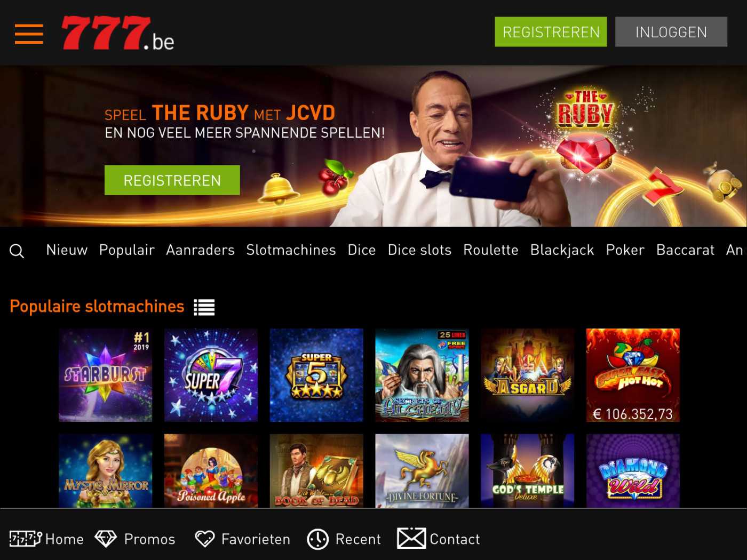This screenshot has width=747, height=560.
Task: Select the Roulette category tab
Action: (x=491, y=250)
